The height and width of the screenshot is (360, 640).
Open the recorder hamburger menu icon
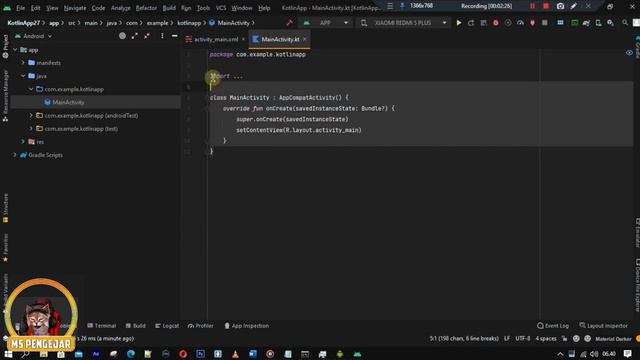[390, 6]
